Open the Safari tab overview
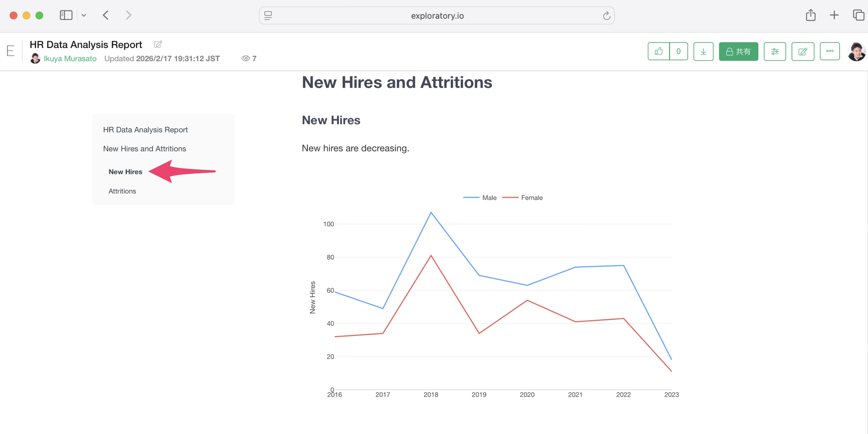 click(x=858, y=15)
